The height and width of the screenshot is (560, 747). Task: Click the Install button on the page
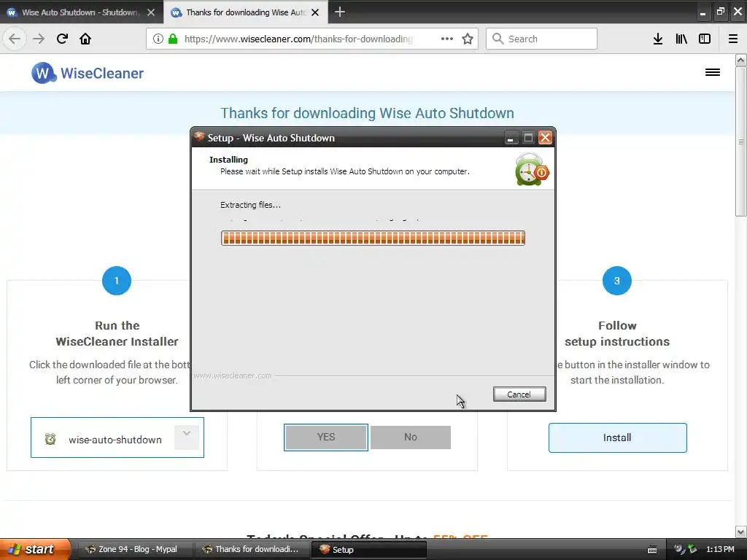(617, 437)
